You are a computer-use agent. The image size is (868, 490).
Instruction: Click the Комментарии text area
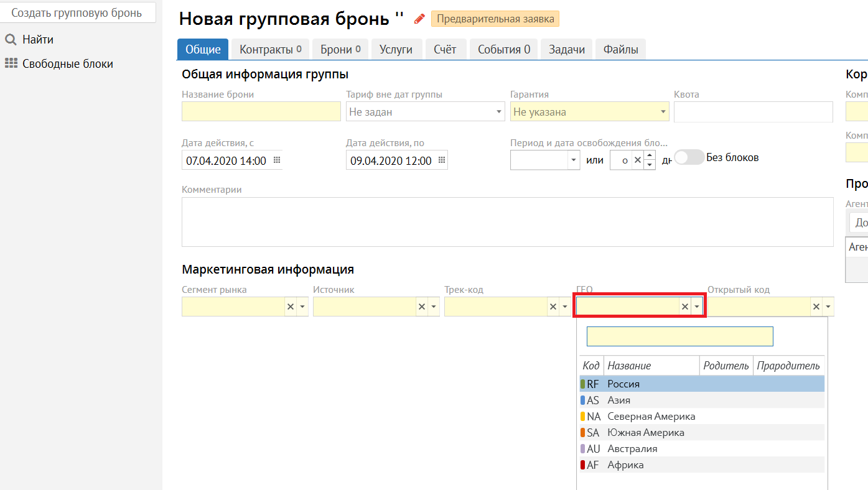pyautogui.click(x=507, y=222)
